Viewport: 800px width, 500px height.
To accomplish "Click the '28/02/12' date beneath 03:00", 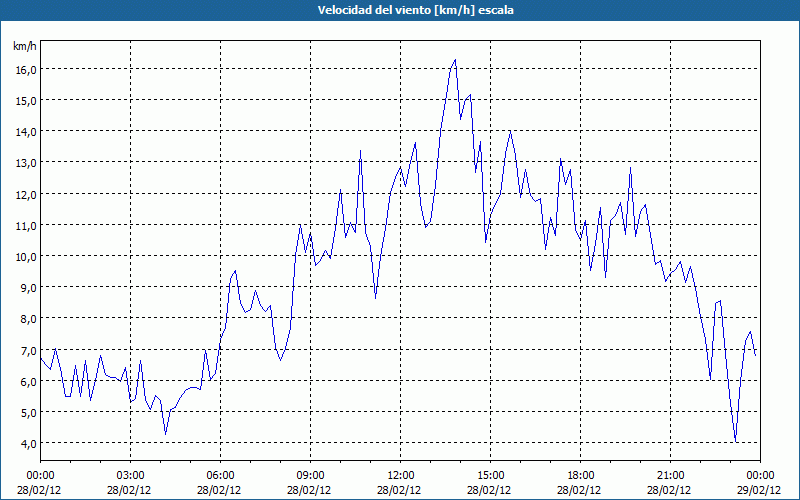I will [129, 490].
